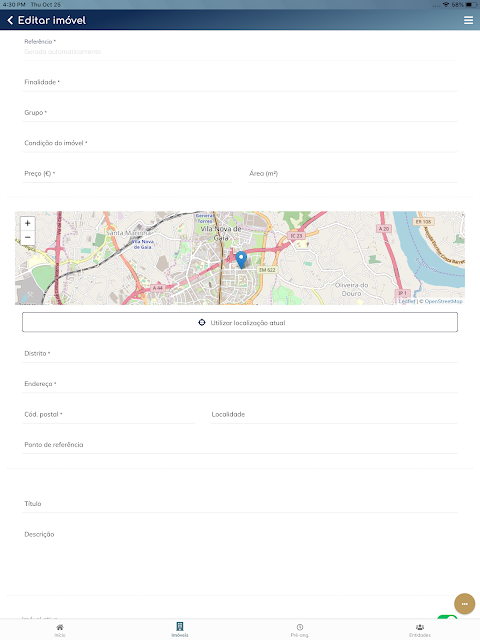Zoom out on the map
The width and height of the screenshot is (480, 640).
[x=28, y=237]
